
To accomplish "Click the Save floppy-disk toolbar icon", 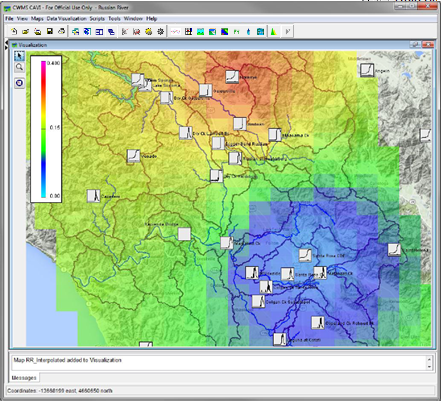I will tap(50, 32).
